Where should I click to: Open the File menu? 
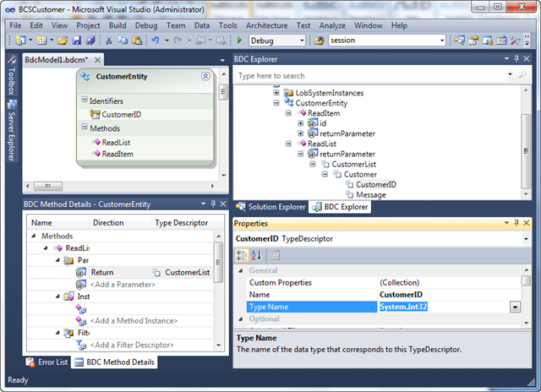point(15,25)
